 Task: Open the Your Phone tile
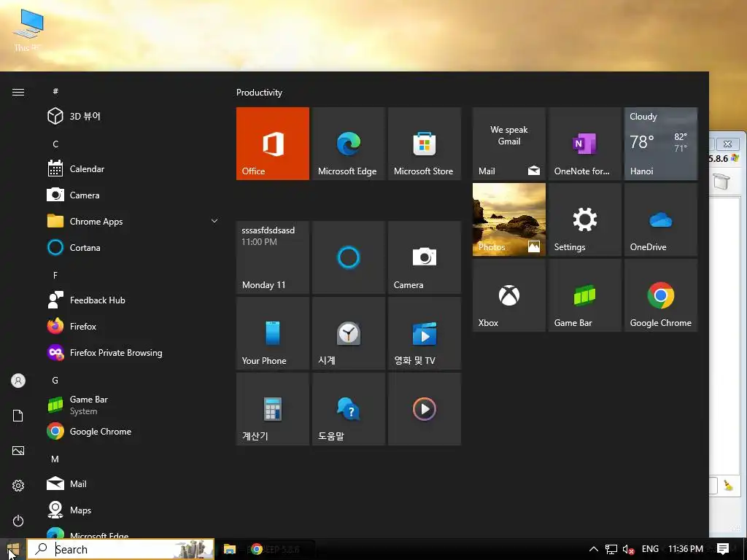pyautogui.click(x=273, y=332)
